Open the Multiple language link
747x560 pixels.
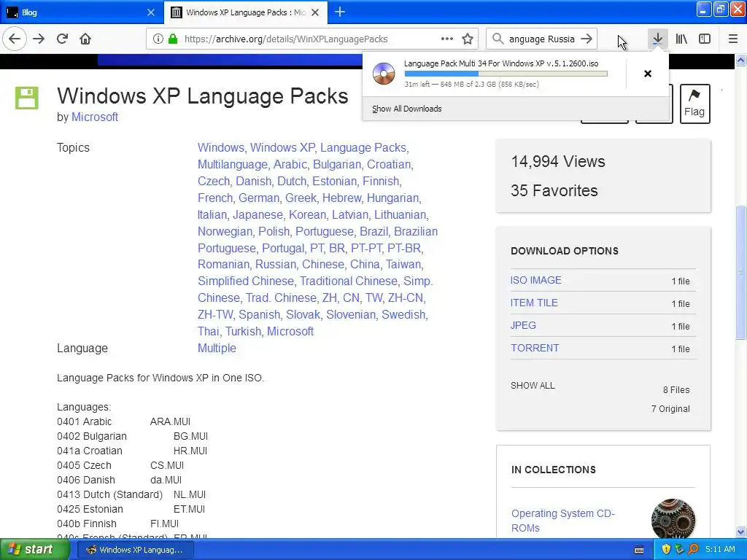[x=217, y=348]
